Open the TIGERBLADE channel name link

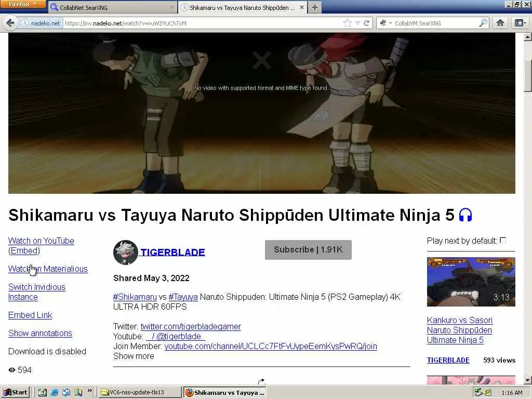[x=172, y=252]
